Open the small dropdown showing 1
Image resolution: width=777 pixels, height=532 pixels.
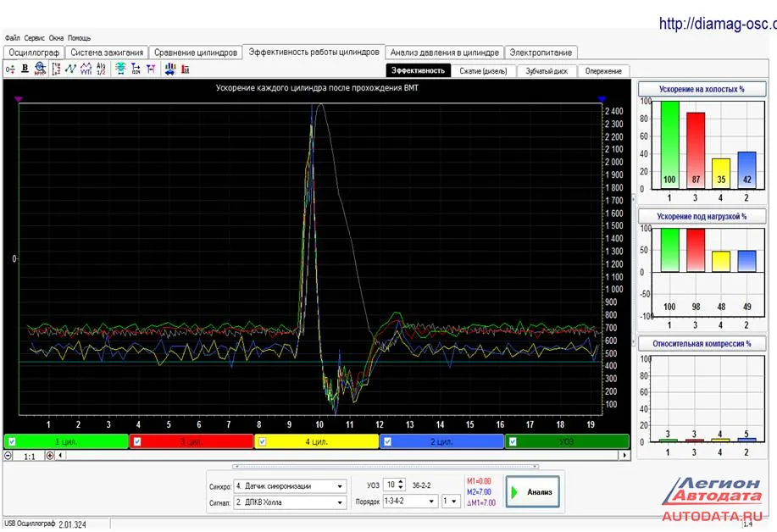tap(451, 502)
